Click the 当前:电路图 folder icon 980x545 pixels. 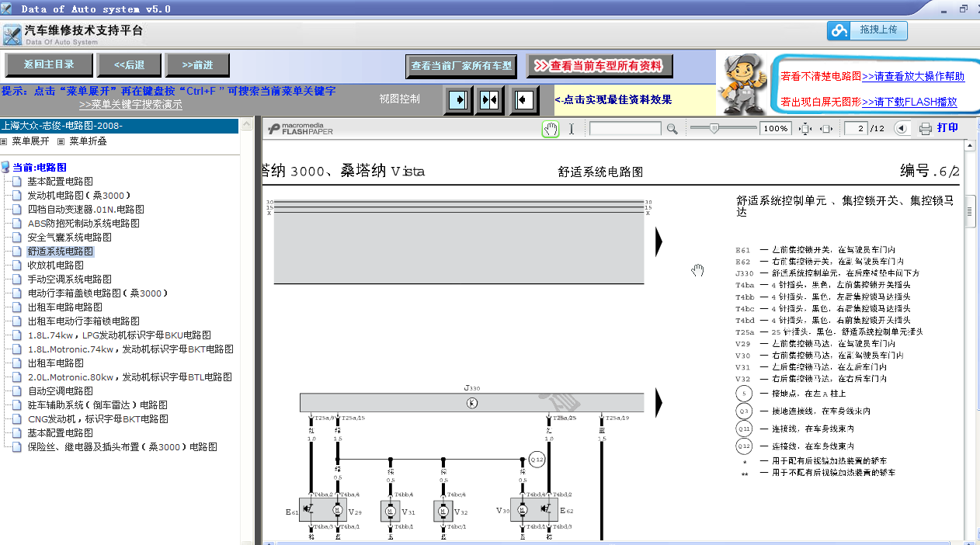pos(5,167)
